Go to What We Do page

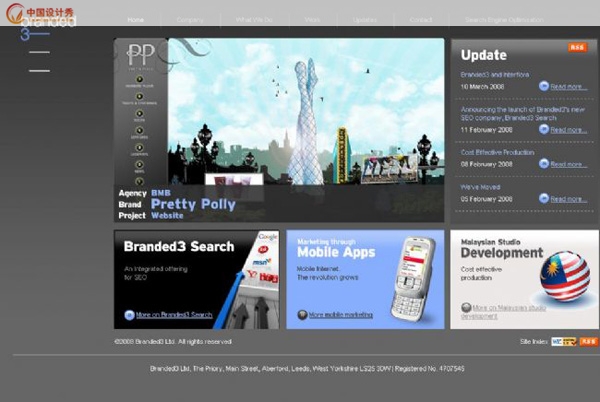[x=254, y=20]
